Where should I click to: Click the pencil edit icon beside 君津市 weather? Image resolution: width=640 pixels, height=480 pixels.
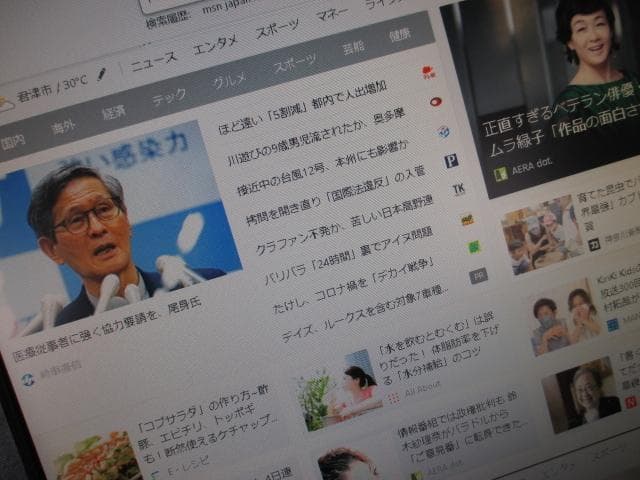pyautogui.click(x=101, y=74)
